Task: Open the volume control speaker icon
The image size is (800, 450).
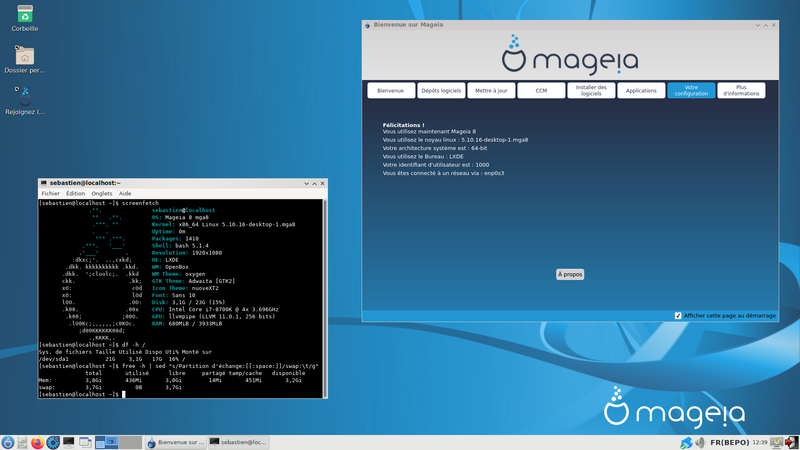Action: [x=700, y=442]
